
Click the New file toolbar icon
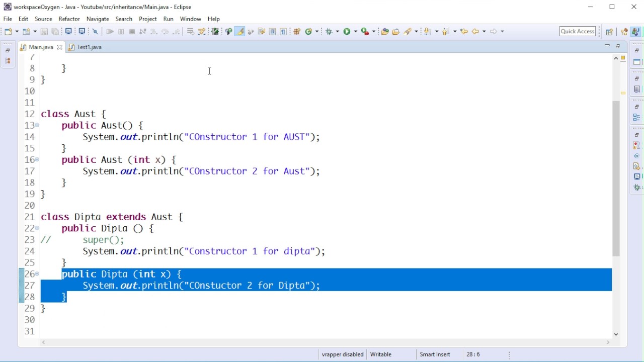[9, 31]
